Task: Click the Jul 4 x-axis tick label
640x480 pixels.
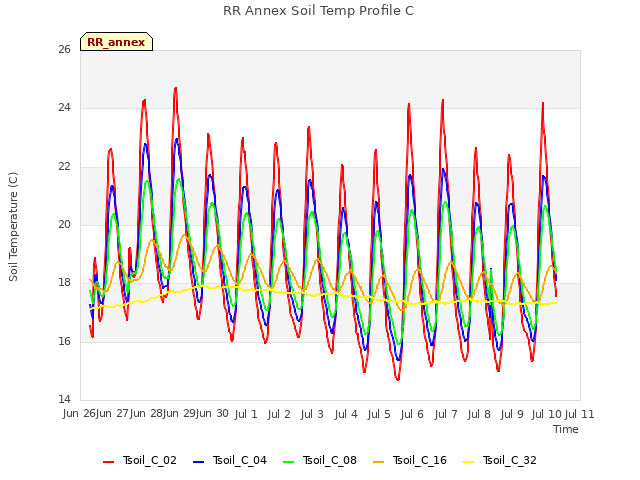Action: pyautogui.click(x=346, y=414)
